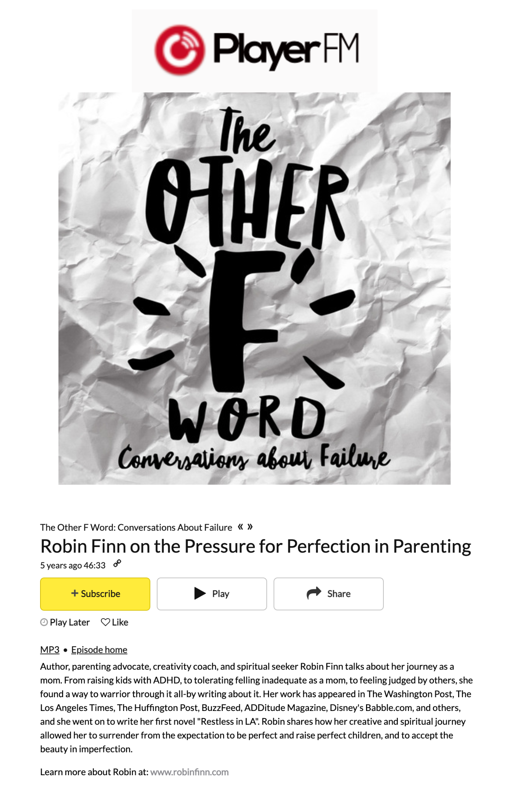The width and height of the screenshot is (509, 812).
Task: Visit www.robinfinn.com link
Action: click(x=190, y=772)
